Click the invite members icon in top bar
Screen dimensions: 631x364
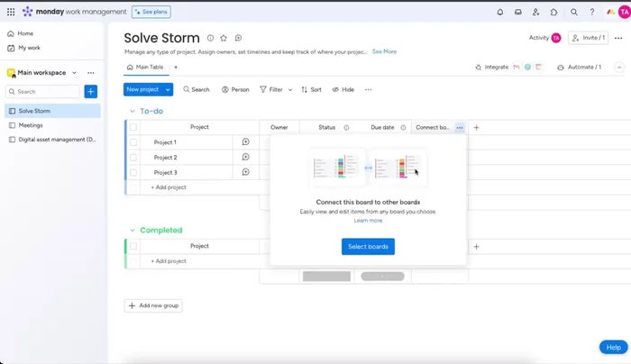click(536, 12)
